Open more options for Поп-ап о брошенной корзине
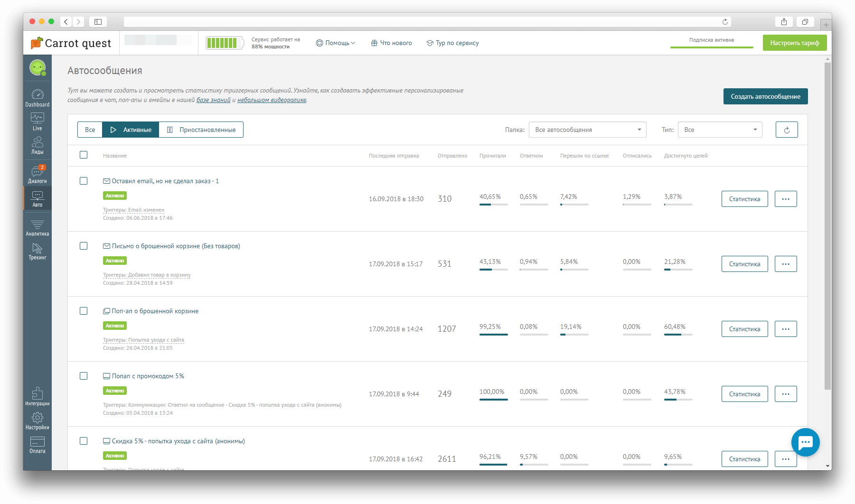This screenshot has height=504, width=855. 786,329
